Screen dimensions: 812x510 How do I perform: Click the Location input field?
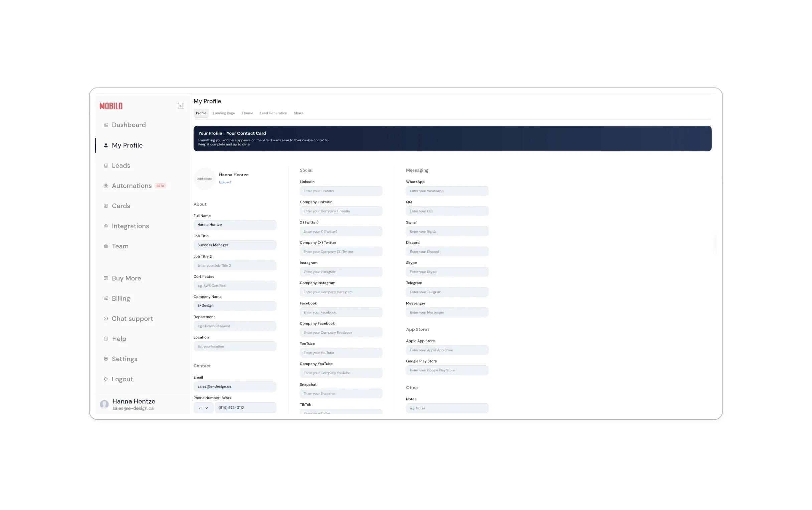[235, 346]
